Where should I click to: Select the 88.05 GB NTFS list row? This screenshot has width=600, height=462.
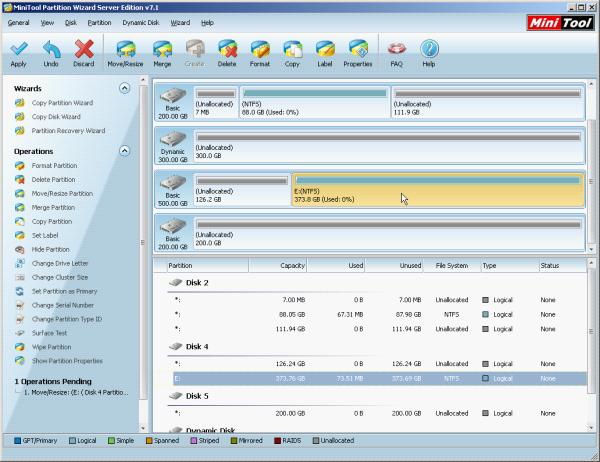(x=380, y=314)
